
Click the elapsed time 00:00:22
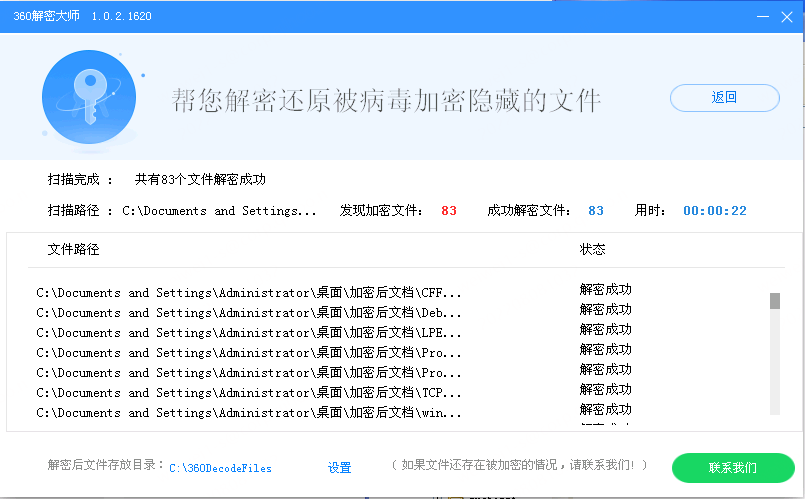[x=715, y=210]
